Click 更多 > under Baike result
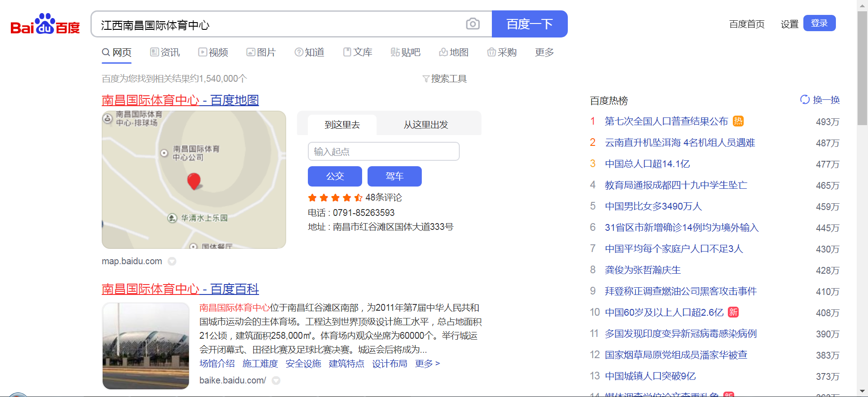868x397 pixels. coord(428,364)
